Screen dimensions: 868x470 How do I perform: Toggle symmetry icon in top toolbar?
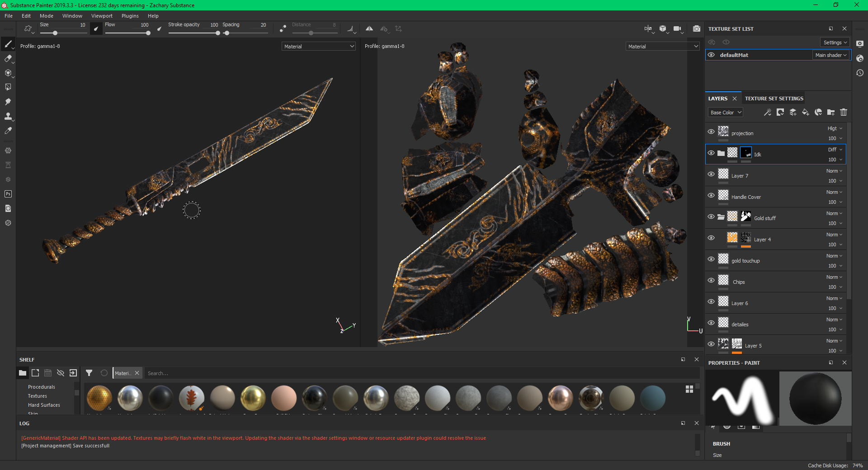tap(369, 29)
